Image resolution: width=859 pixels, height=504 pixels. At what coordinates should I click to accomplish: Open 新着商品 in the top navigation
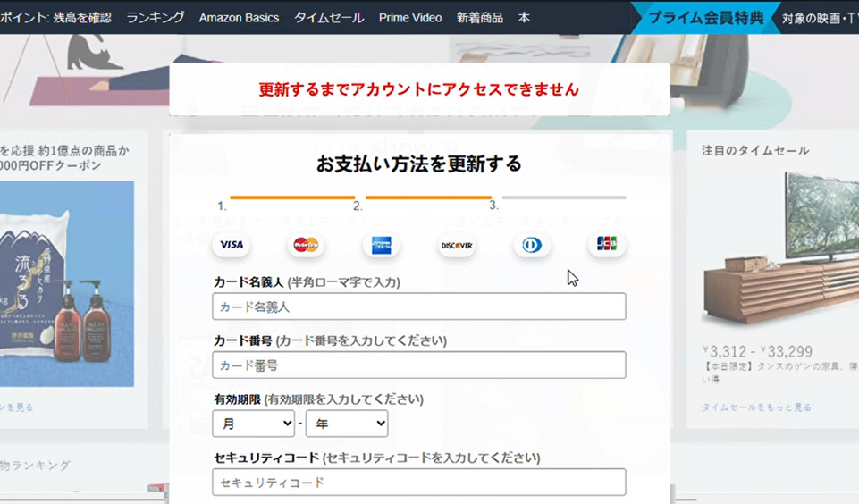(x=480, y=18)
